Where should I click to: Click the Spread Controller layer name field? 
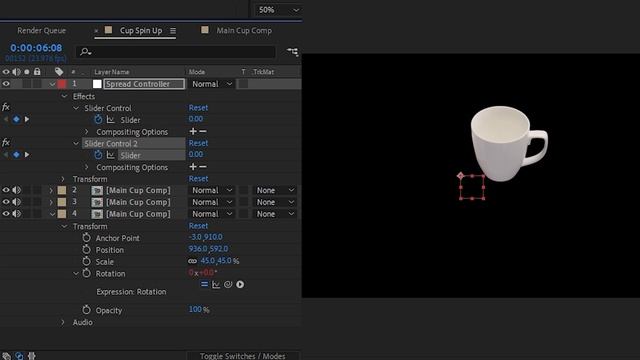[x=144, y=84]
